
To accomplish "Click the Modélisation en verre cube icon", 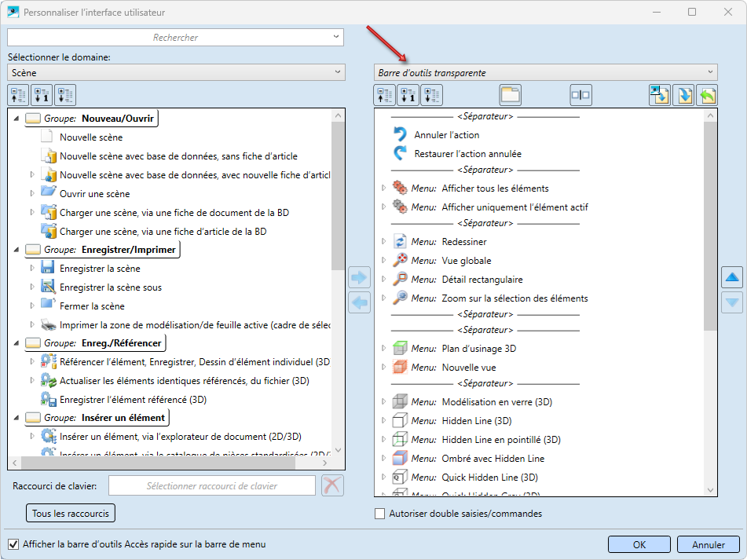I will (400, 401).
